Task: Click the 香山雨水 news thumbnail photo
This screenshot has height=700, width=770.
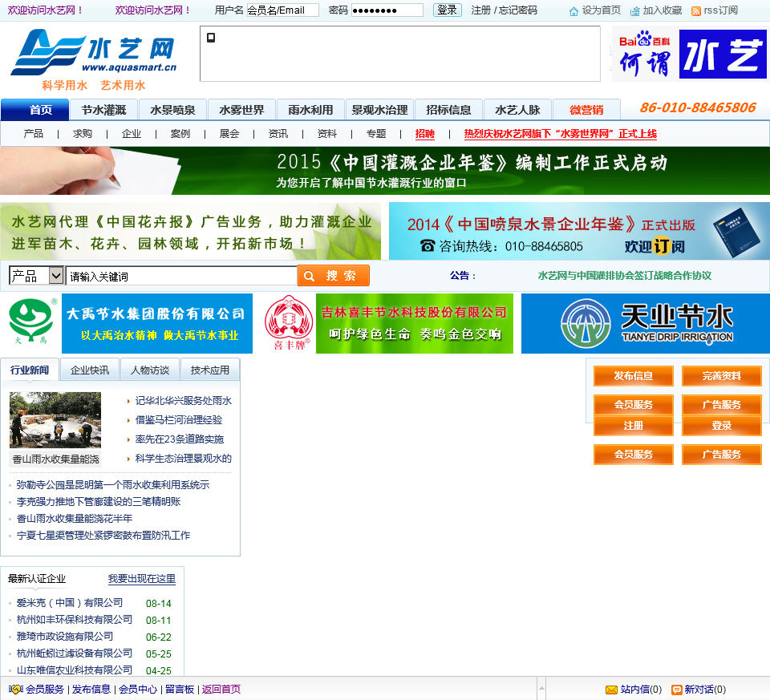Action: point(55,419)
